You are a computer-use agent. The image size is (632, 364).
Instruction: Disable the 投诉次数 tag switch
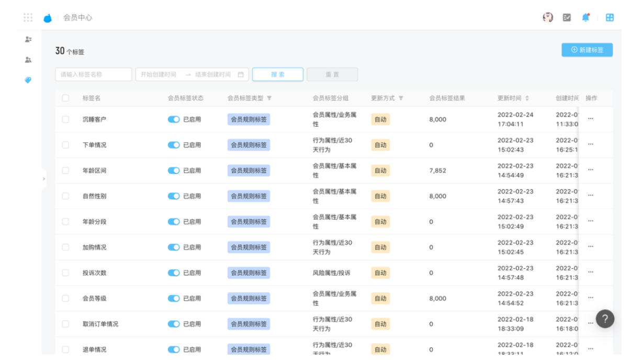click(174, 272)
